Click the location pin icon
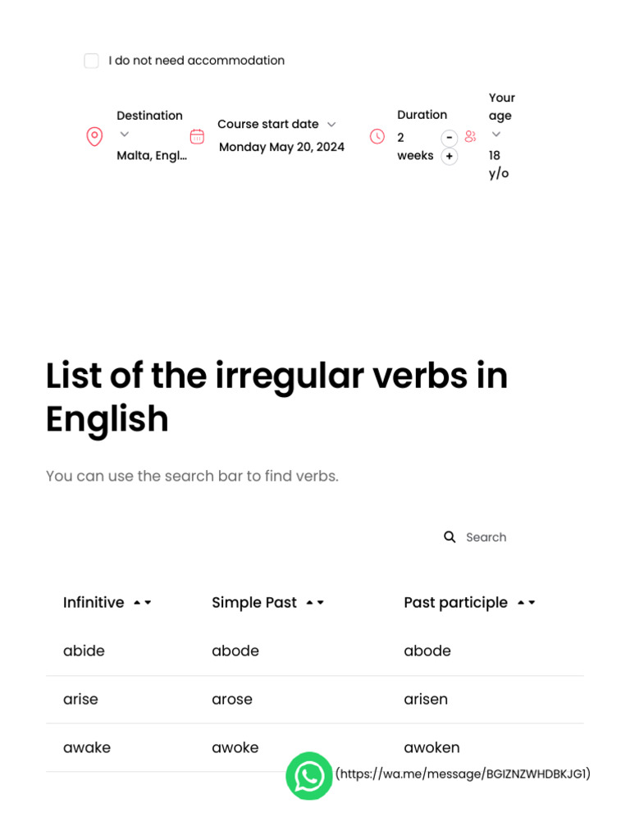 (x=94, y=137)
